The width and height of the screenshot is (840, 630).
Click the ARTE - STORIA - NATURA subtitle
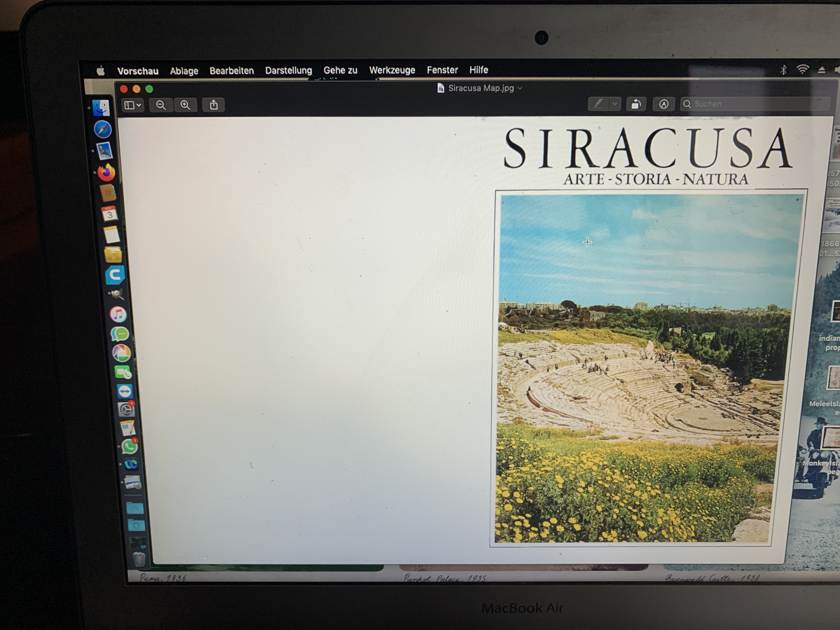(x=656, y=179)
